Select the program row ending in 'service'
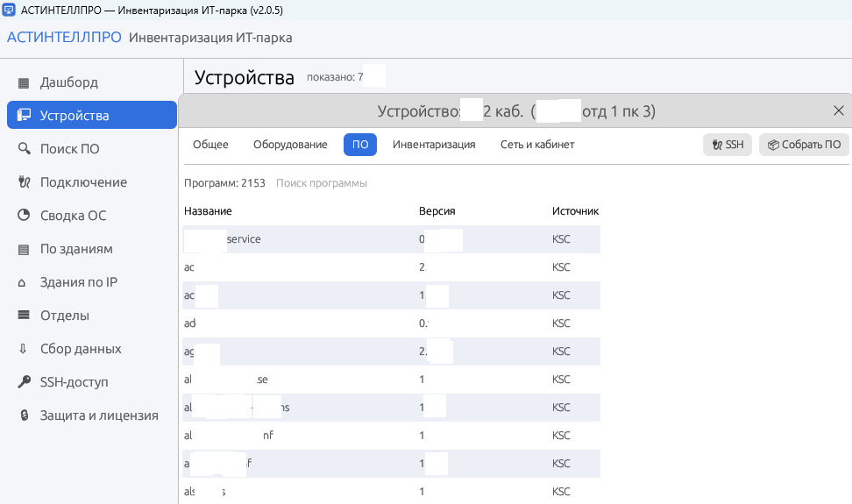 click(391, 239)
